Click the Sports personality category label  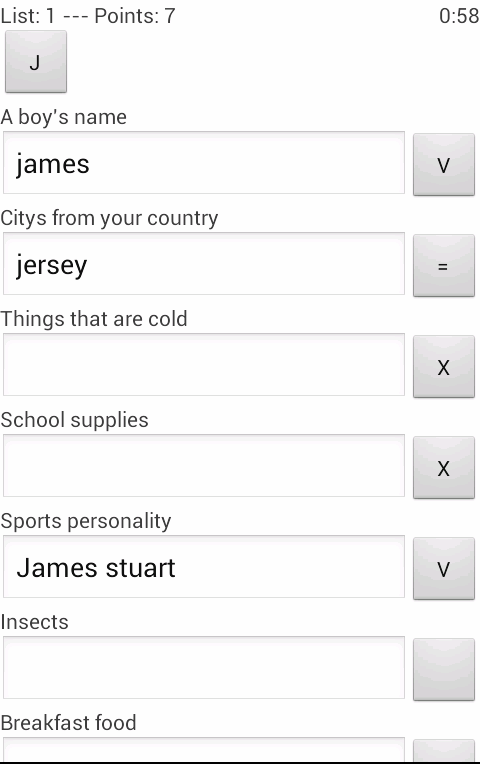pos(86,521)
